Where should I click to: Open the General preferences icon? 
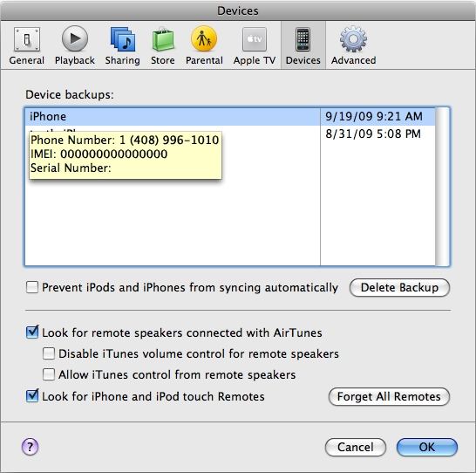tap(27, 39)
